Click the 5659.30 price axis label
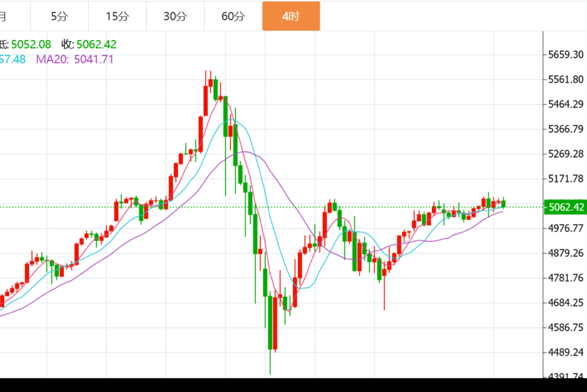Screen dimensions: 587x392 [x=565, y=55]
